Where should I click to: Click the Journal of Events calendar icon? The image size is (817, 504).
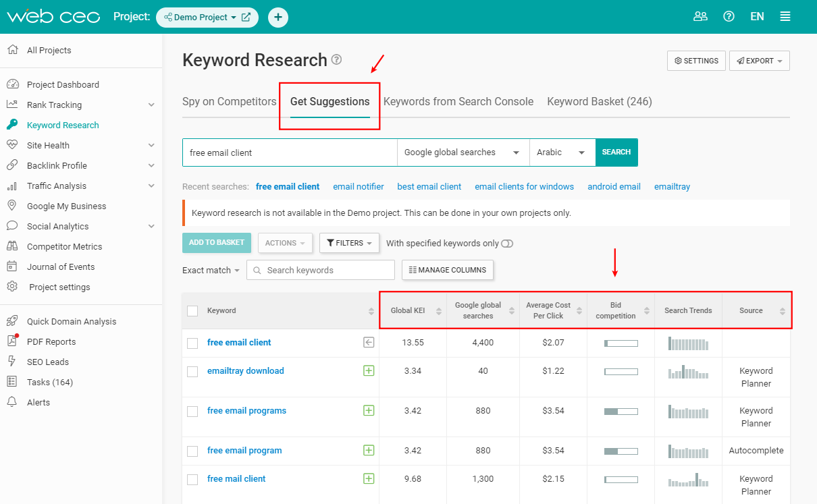(12, 267)
